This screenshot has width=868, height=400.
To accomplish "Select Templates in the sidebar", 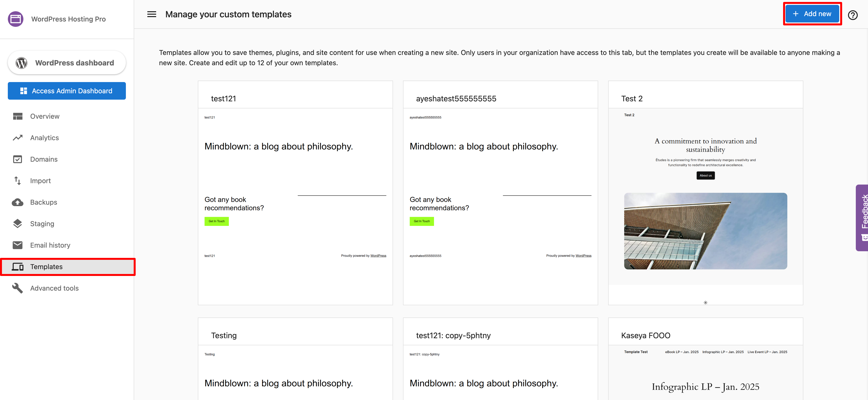I will tap(47, 267).
